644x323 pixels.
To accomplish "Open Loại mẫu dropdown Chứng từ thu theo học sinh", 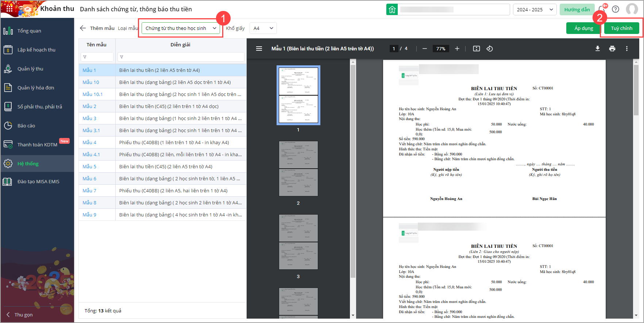I will pos(181,28).
